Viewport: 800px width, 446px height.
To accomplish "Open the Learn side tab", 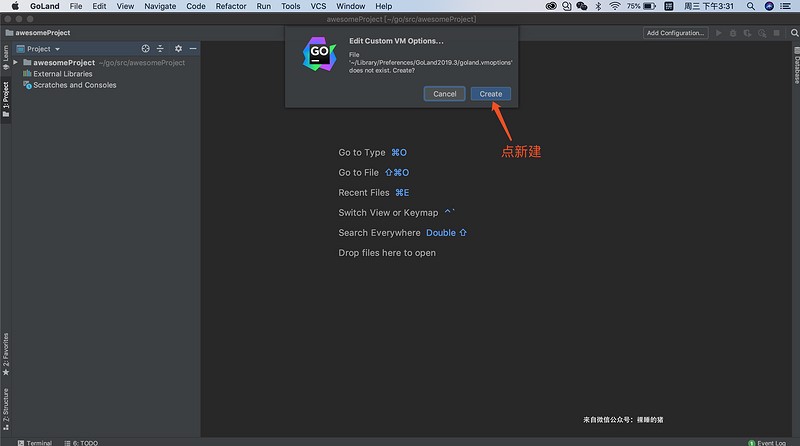I will pos(6,58).
